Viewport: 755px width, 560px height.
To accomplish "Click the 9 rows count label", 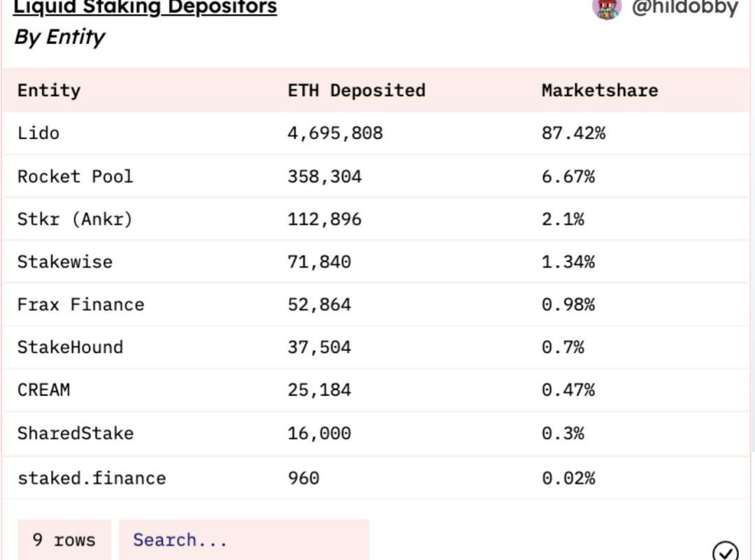I will pos(64,540).
